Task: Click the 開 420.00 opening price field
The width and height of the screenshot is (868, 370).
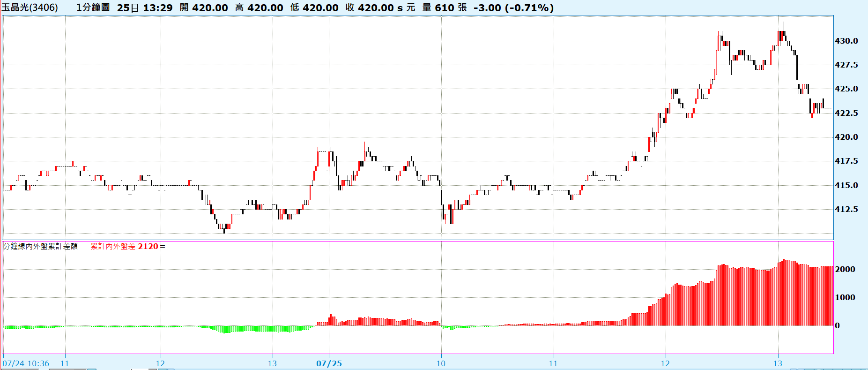Action: [204, 8]
